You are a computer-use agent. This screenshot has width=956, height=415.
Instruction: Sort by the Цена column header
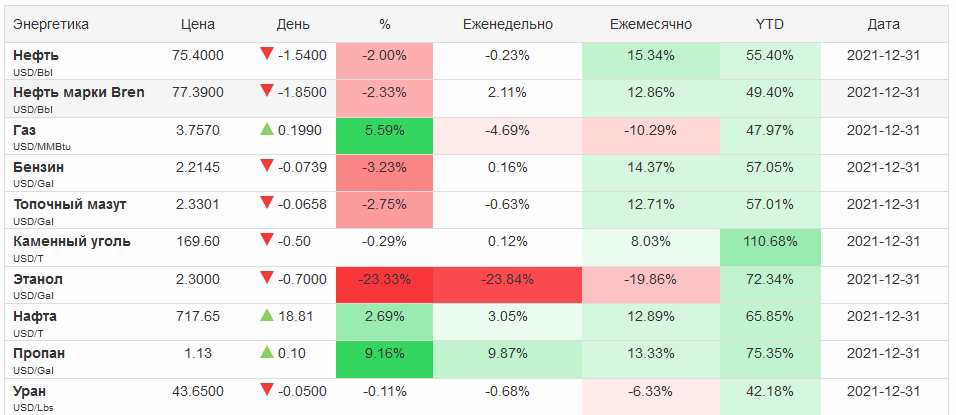click(x=198, y=24)
